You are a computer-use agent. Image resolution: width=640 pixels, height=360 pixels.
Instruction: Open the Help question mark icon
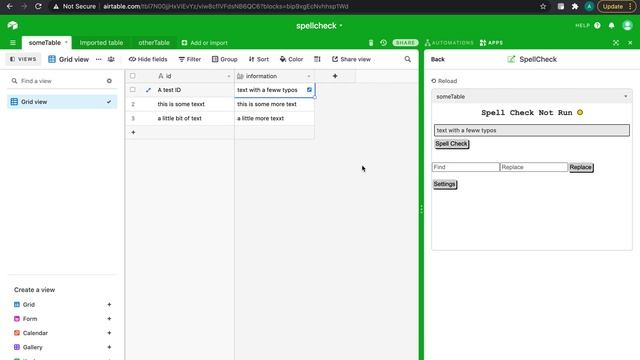point(597,25)
